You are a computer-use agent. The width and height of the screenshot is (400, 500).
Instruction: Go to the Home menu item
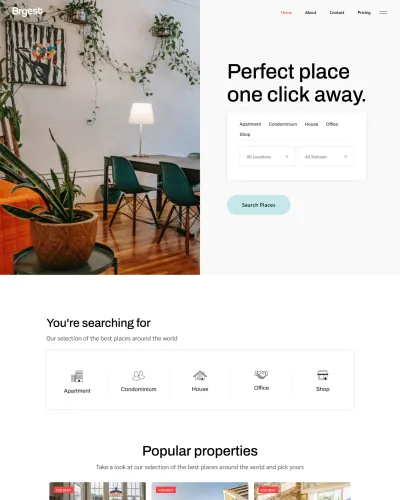pos(286,13)
